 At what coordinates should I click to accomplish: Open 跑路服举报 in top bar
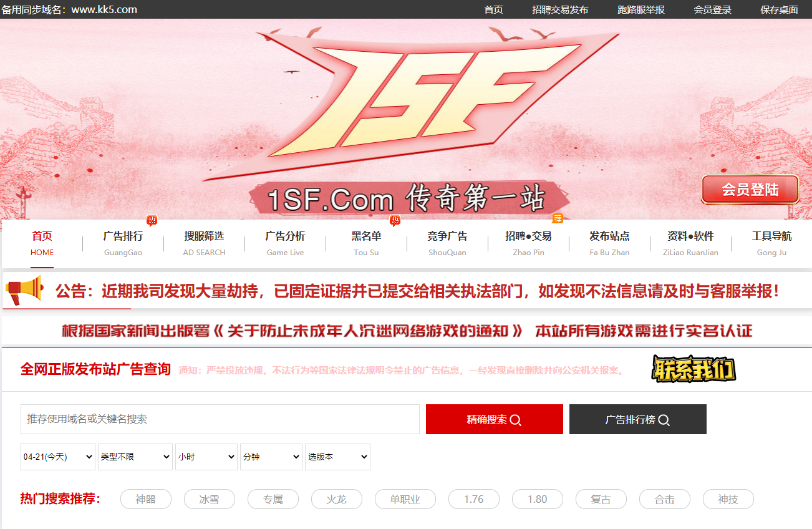tap(641, 9)
